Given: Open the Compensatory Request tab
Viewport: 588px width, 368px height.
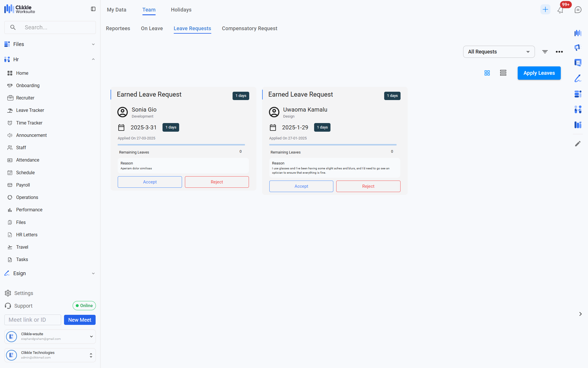Looking at the screenshot, I should 249,28.
